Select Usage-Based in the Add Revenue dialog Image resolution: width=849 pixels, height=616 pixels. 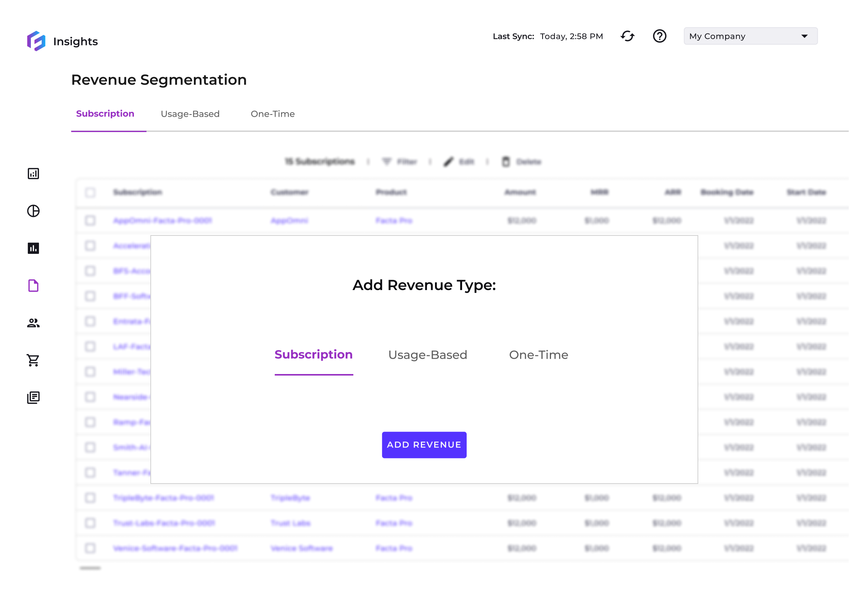click(x=428, y=355)
